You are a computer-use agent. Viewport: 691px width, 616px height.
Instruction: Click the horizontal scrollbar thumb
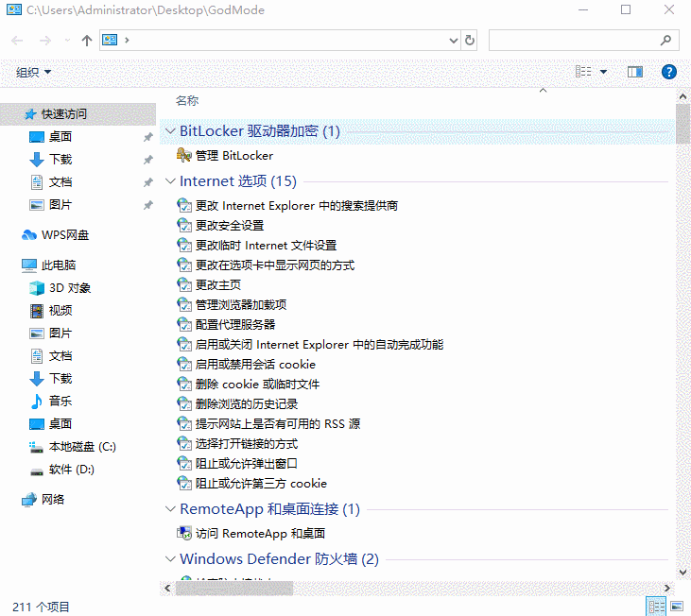[234, 589]
